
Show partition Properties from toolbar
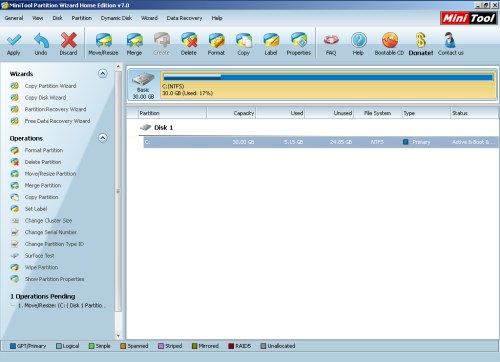click(x=299, y=44)
